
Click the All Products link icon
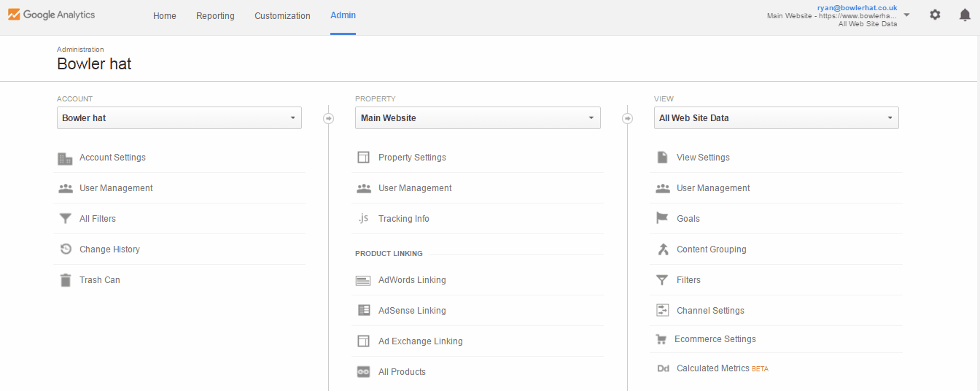(x=363, y=372)
